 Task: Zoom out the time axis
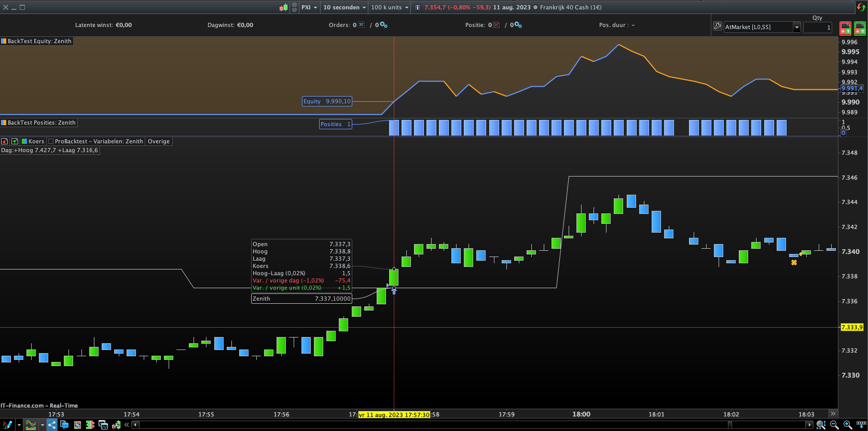(x=834, y=425)
